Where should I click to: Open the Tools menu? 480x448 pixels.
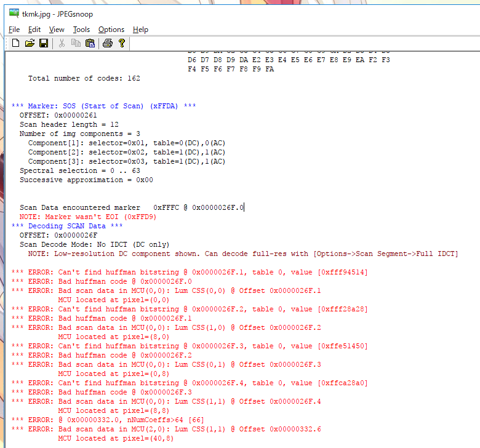81,30
